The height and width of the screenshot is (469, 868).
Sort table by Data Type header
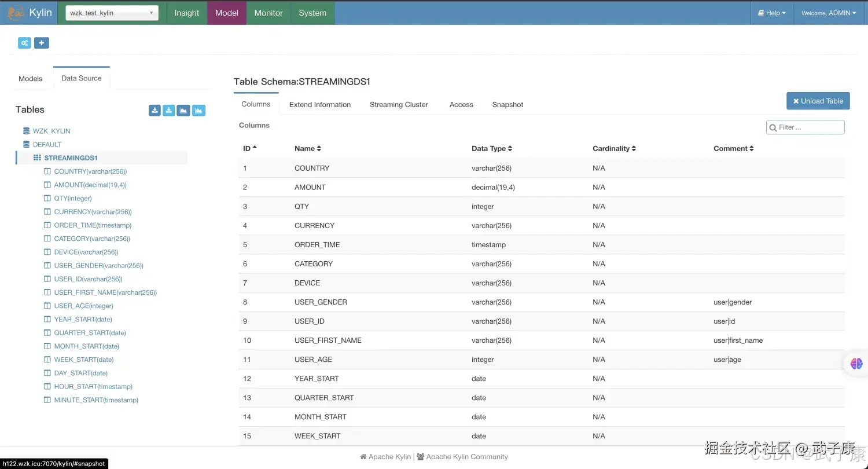click(491, 149)
